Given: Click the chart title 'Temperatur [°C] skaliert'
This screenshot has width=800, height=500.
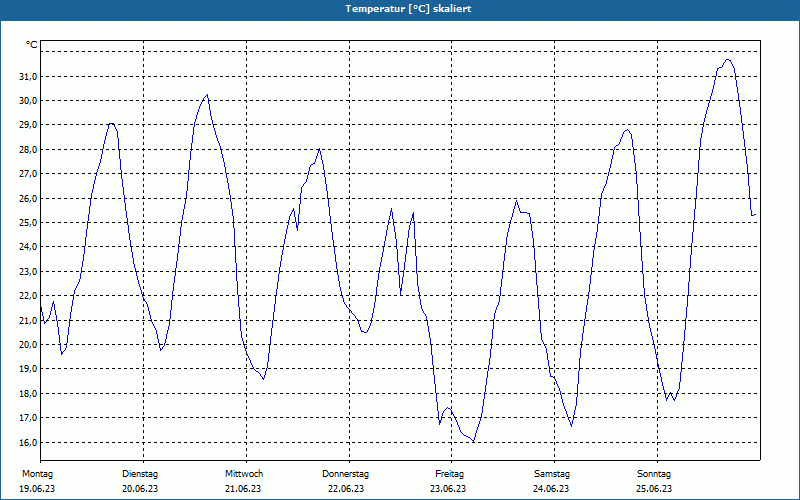Looking at the screenshot, I should pyautogui.click(x=408, y=9).
